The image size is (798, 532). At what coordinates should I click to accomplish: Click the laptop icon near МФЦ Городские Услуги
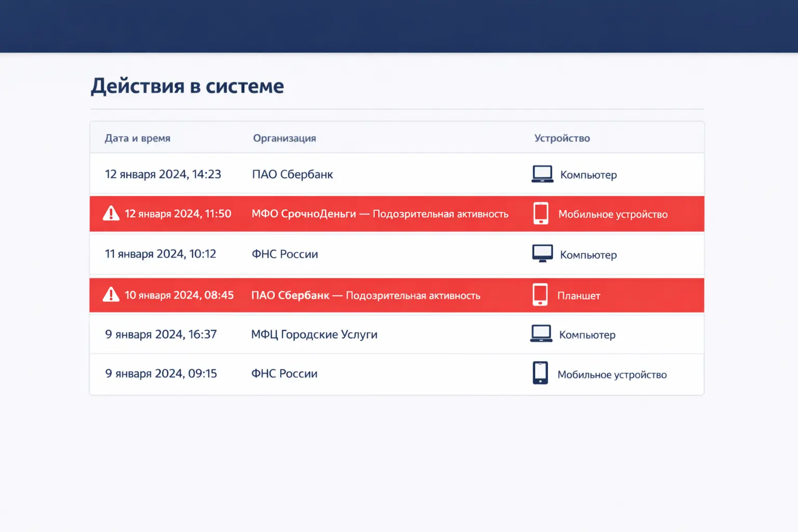pyautogui.click(x=540, y=333)
